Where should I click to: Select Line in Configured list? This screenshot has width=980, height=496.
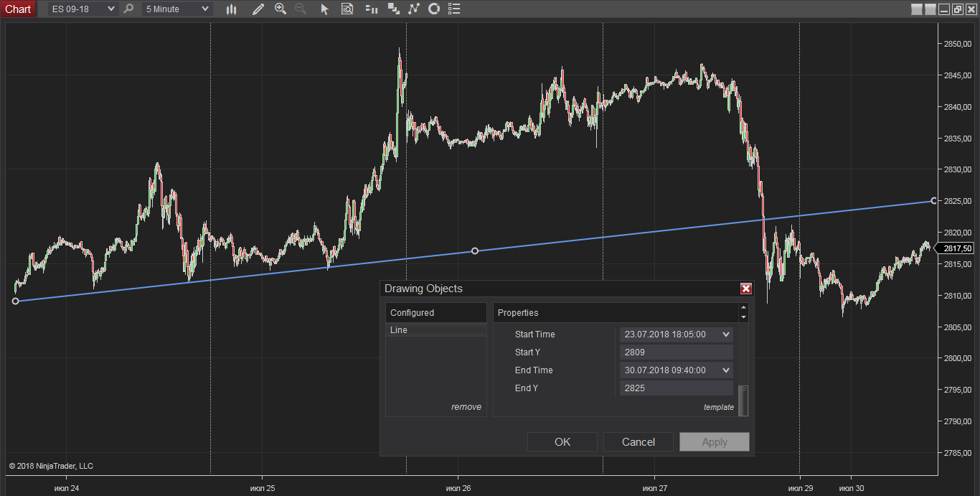click(x=436, y=330)
